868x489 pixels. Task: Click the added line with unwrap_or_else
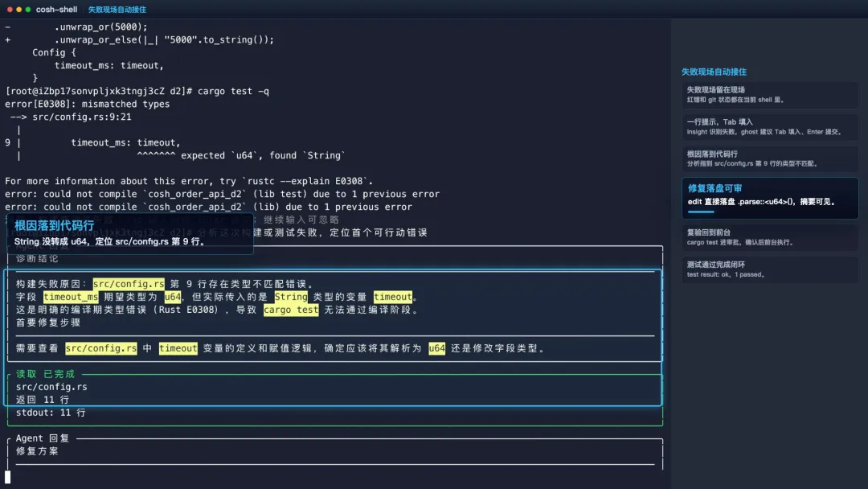point(164,40)
